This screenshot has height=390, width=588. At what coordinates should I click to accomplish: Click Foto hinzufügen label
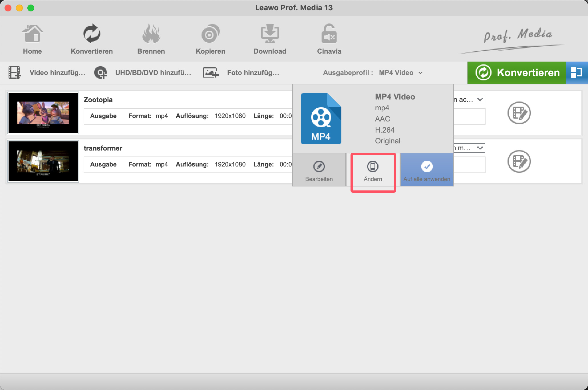click(253, 73)
